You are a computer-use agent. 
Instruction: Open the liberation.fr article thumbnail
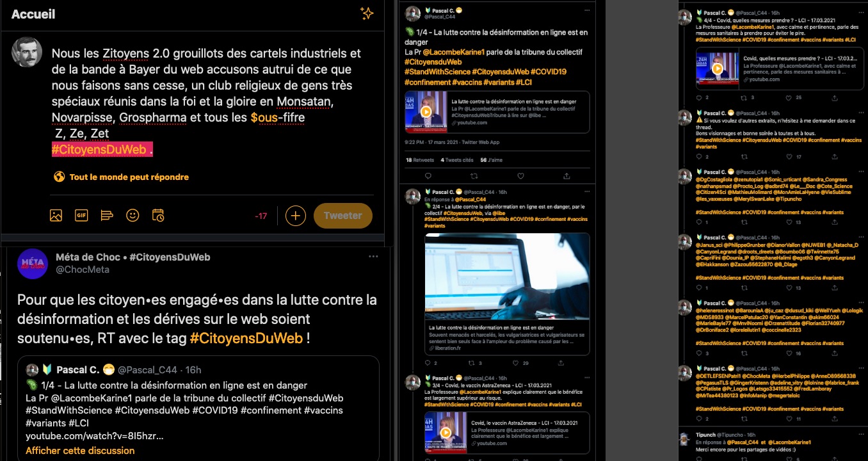pyautogui.click(x=507, y=277)
